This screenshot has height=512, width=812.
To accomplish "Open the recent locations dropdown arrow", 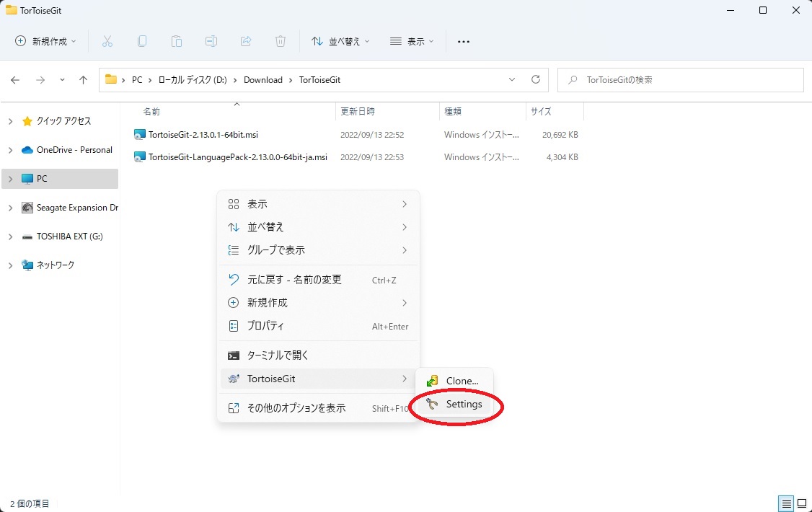I will (x=62, y=80).
